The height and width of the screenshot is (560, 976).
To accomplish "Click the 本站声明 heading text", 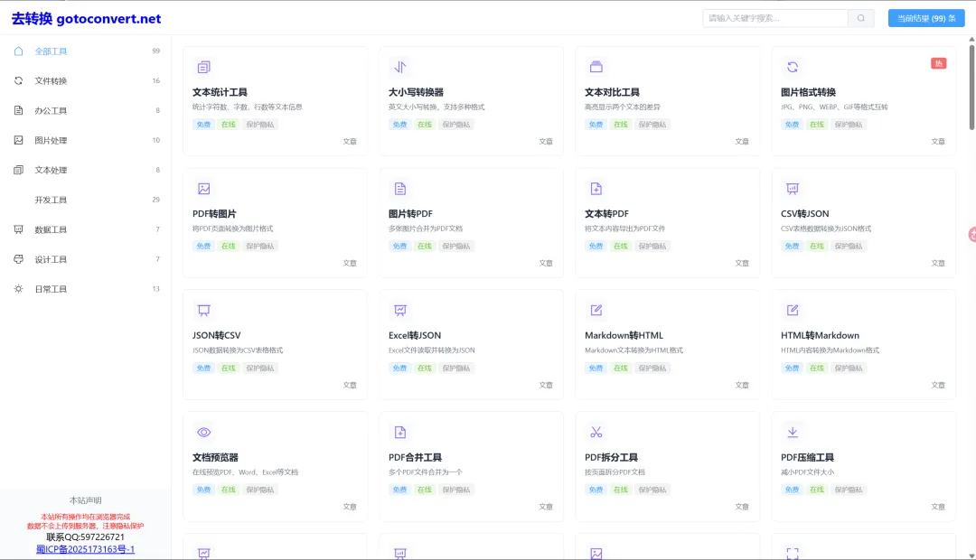I will pos(85,500).
